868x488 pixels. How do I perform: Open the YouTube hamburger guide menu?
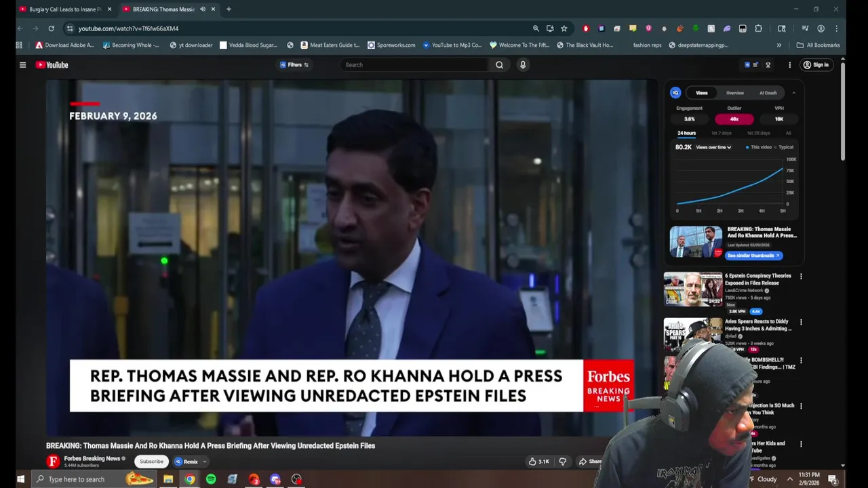22,65
